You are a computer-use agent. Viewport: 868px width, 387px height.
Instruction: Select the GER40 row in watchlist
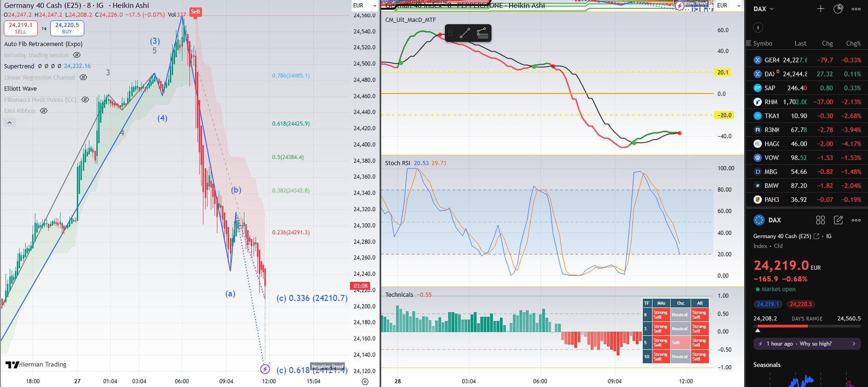coord(807,60)
